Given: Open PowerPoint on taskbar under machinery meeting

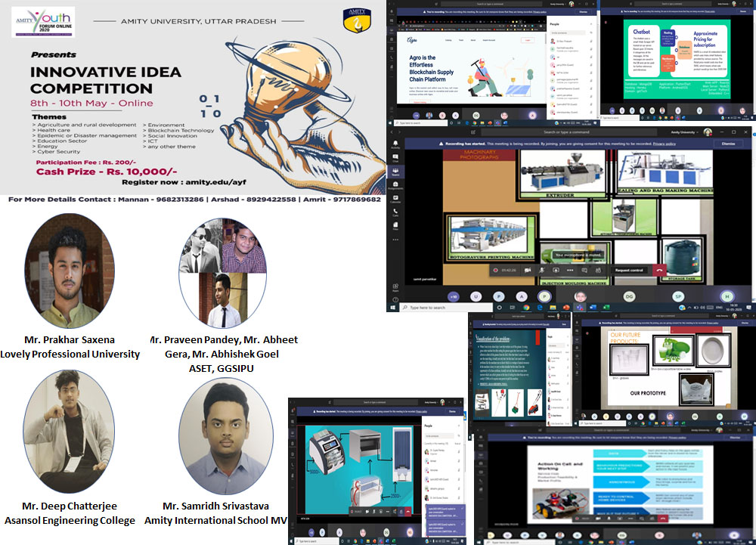Looking at the screenshot, I should click(x=566, y=308).
